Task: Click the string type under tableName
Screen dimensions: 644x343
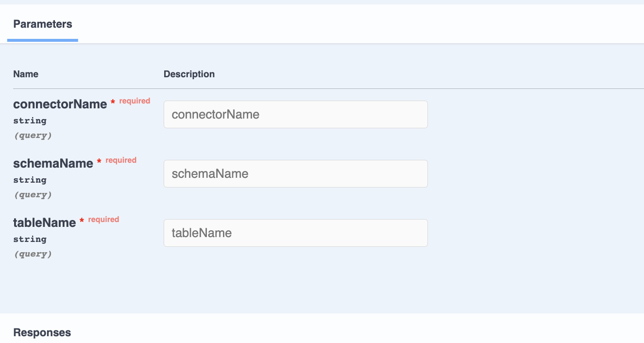Action: pos(30,239)
